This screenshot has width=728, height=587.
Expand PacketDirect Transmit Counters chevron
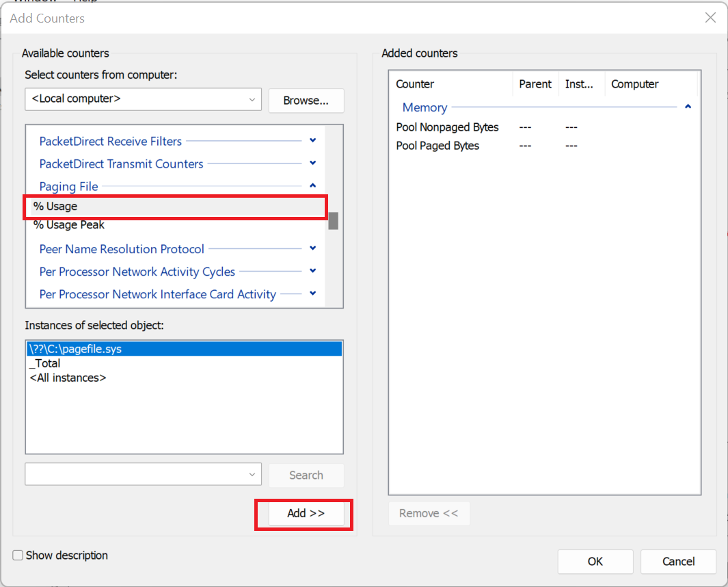click(312, 164)
